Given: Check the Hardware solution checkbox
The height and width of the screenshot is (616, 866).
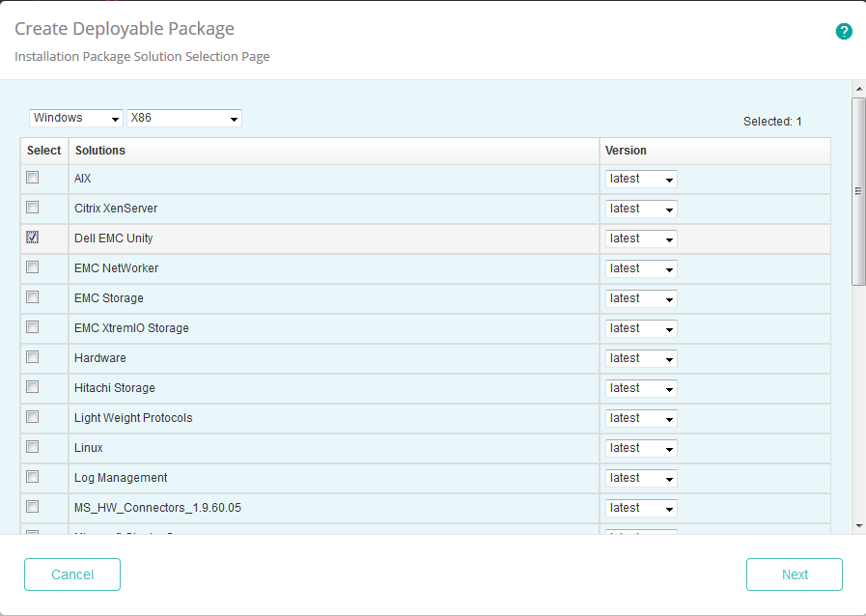Looking at the screenshot, I should [32, 357].
